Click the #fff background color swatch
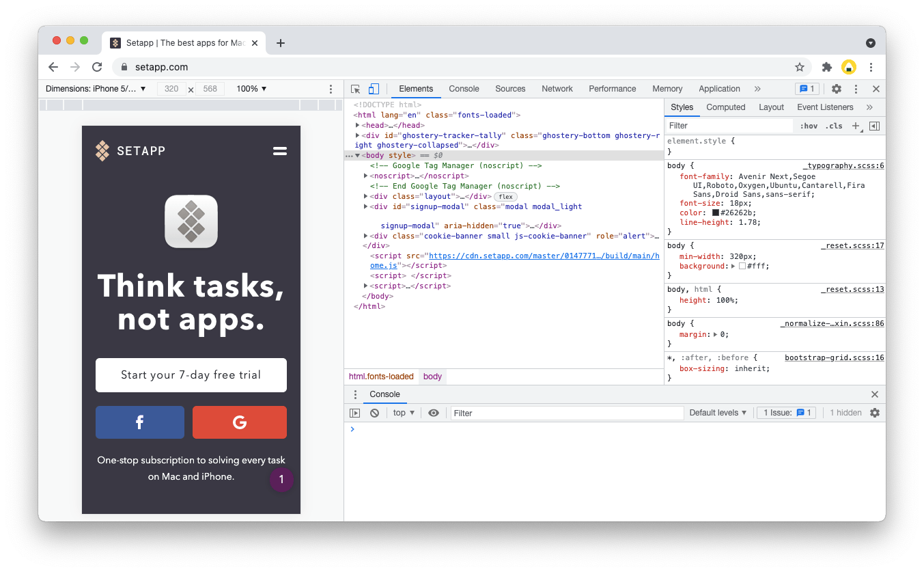Viewport: 924px width, 572px height. (x=742, y=266)
